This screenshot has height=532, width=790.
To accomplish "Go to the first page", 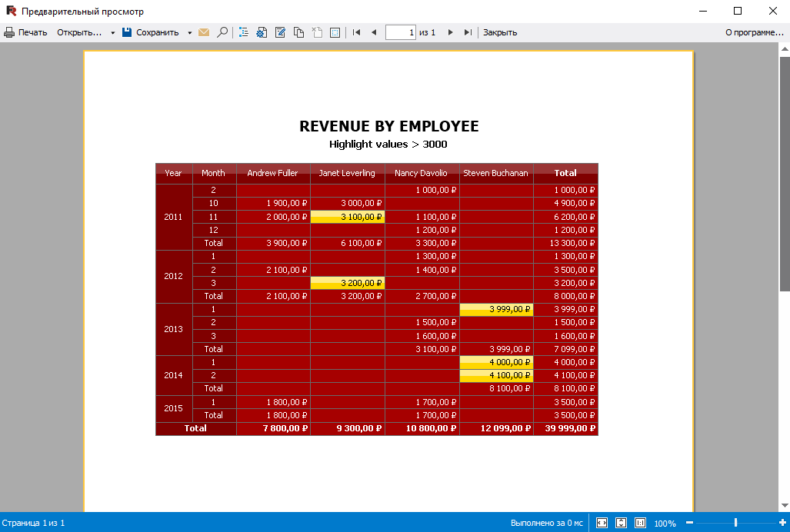I will tap(356, 32).
